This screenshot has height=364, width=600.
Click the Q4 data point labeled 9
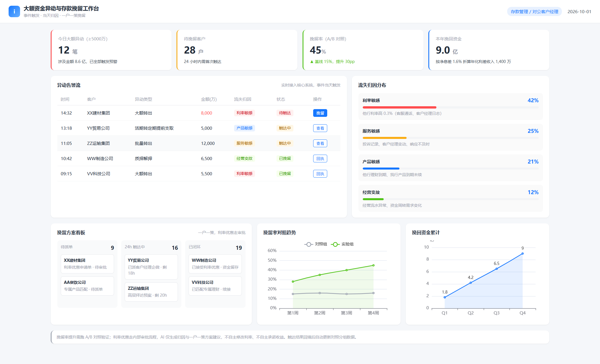(523, 253)
